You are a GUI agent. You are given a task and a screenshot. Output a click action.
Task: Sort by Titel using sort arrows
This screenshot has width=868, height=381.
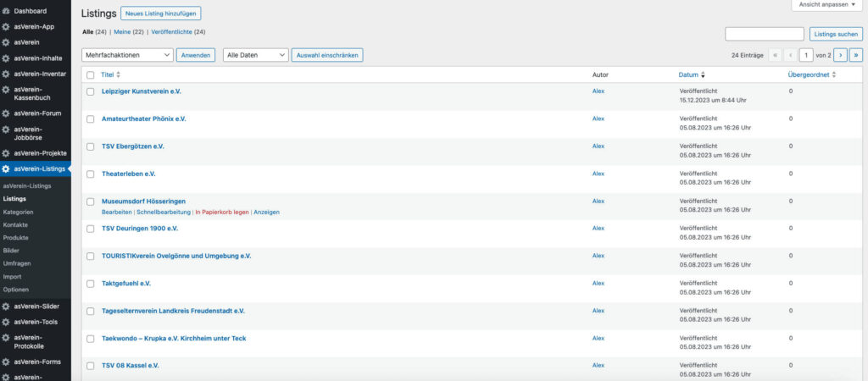click(x=118, y=75)
